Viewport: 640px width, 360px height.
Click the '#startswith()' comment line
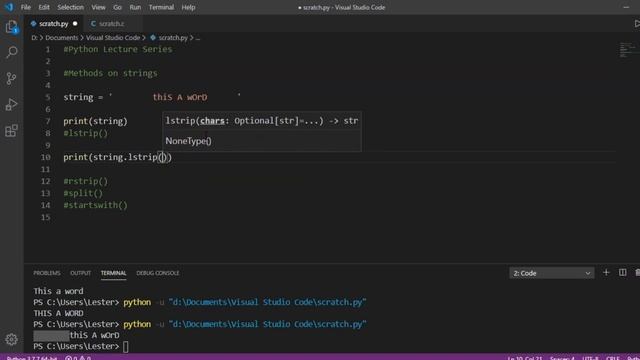click(x=96, y=205)
